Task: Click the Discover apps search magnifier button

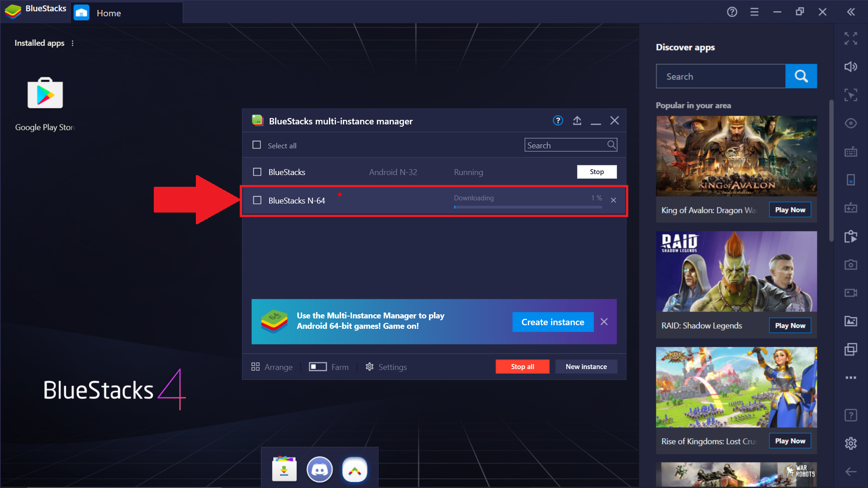Action: tap(801, 76)
